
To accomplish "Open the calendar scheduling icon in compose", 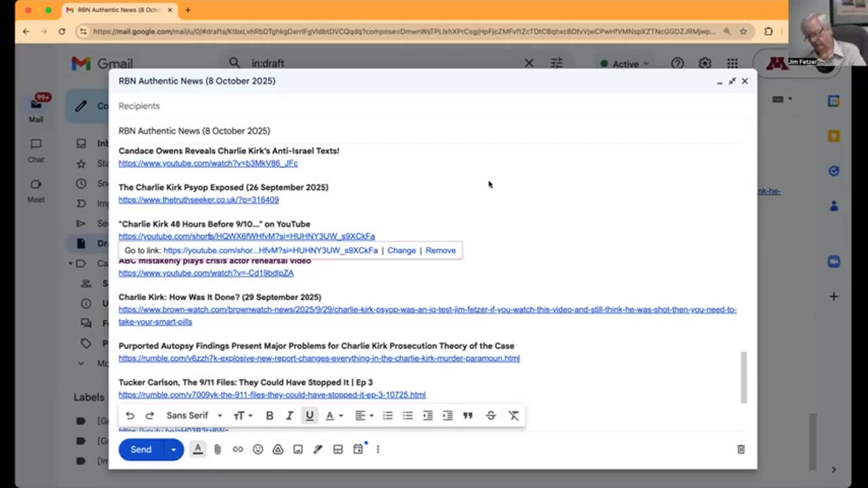I will pyautogui.click(x=358, y=449).
